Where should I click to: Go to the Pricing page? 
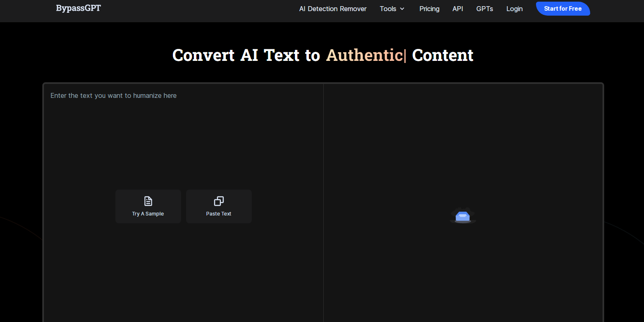point(429,9)
